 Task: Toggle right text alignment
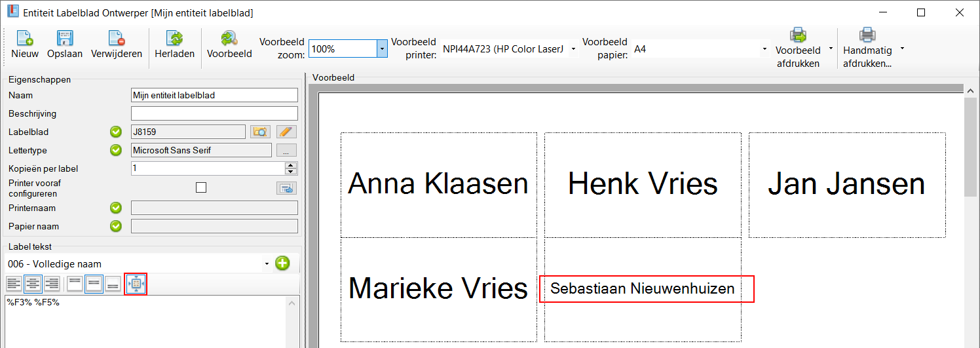coord(52,284)
